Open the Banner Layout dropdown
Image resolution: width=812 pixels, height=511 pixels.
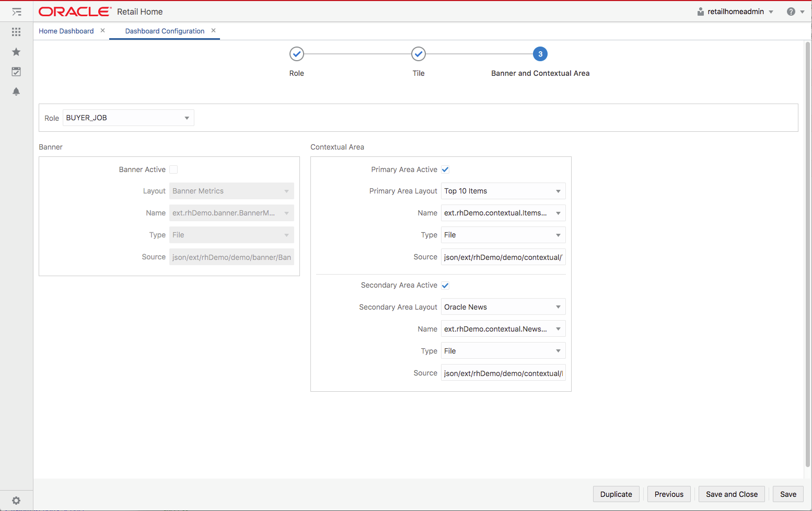pyautogui.click(x=231, y=191)
